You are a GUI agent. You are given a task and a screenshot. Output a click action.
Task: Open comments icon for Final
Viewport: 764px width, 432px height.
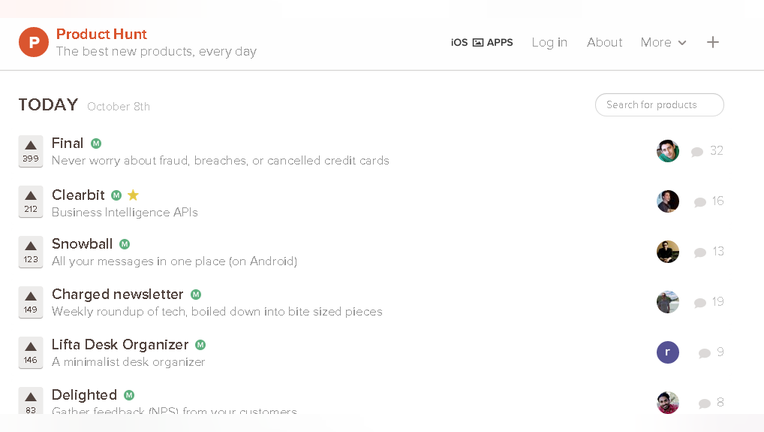(697, 151)
